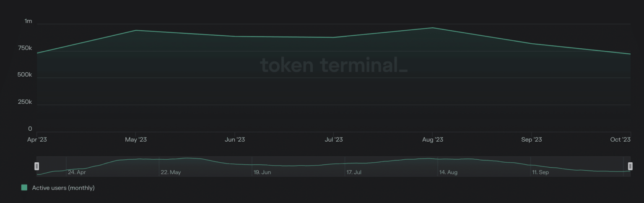Select the 22. May navigator marker
Image resolution: width=644 pixels, height=203 pixels.
click(x=171, y=172)
